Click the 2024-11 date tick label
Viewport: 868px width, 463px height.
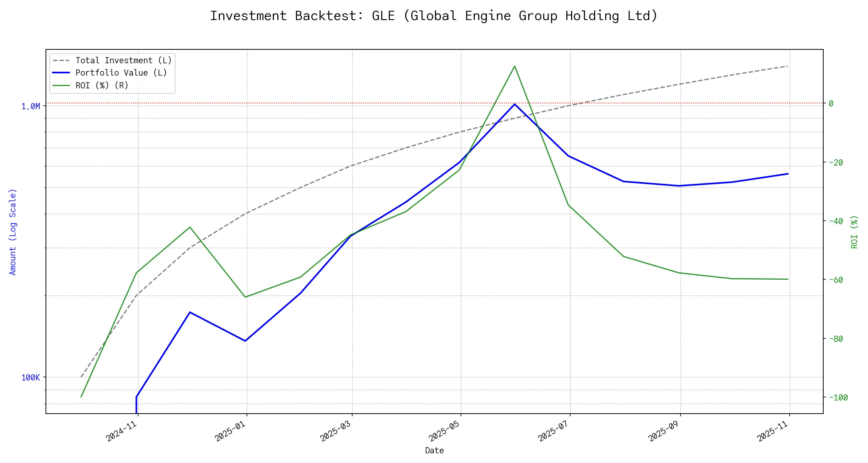click(122, 431)
